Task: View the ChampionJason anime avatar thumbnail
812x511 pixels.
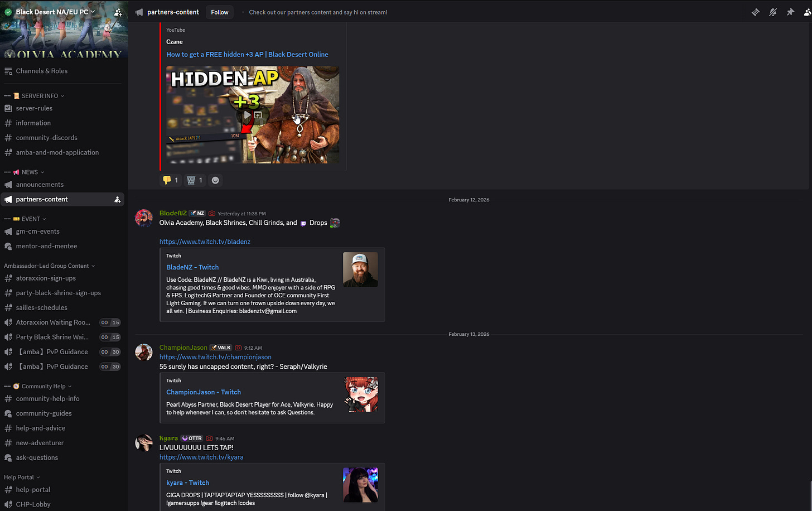Action: [x=360, y=394]
